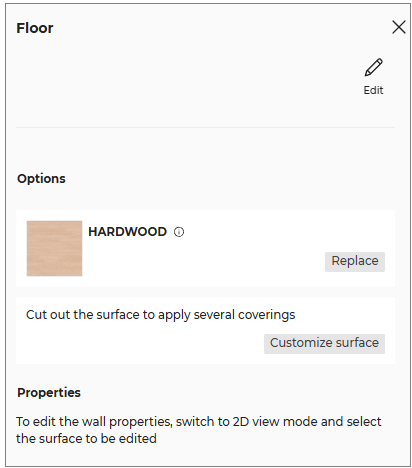This screenshot has width=412, height=468.
Task: Close the Floor panel with the X
Action: pos(399,27)
